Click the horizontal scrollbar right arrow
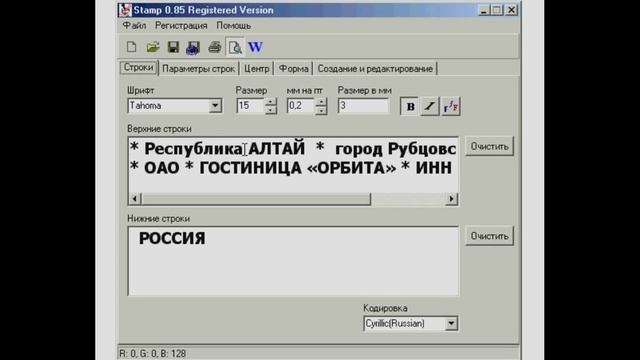Image resolution: width=640 pixels, height=360 pixels. coord(451,199)
